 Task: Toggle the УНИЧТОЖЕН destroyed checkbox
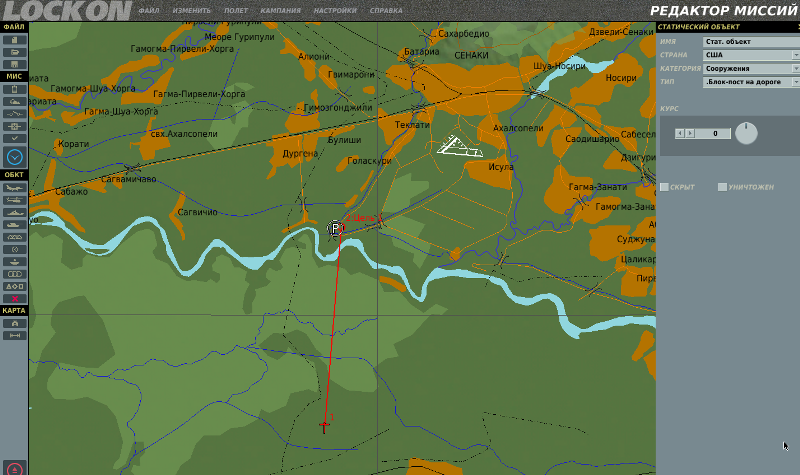point(722,187)
